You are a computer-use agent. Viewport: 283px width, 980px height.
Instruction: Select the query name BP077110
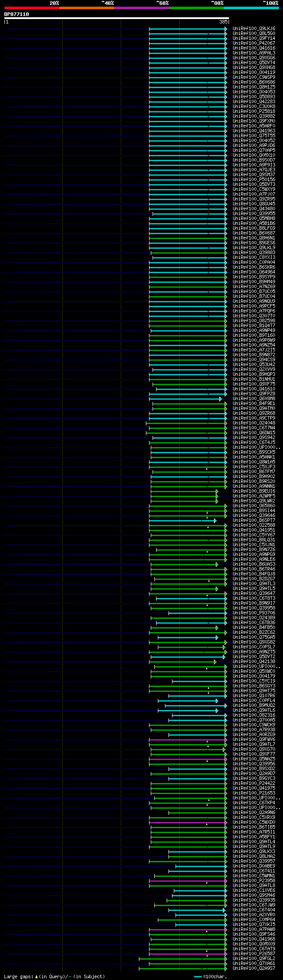[x=16, y=14]
